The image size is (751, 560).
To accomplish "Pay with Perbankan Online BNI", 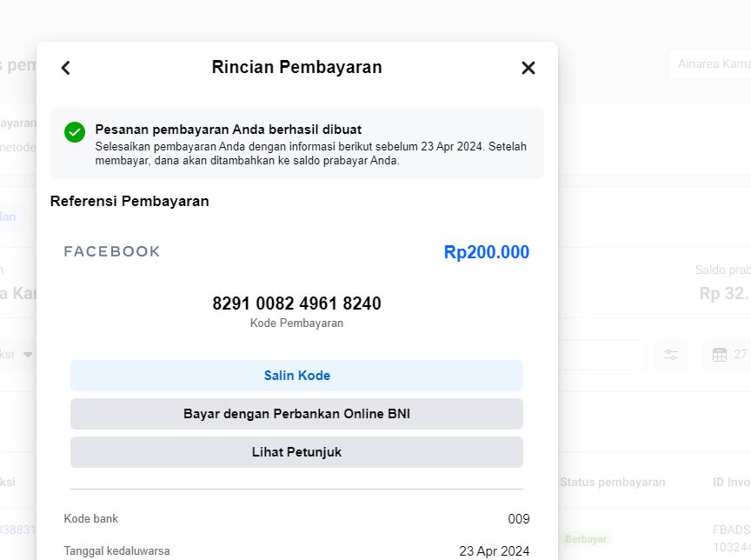I will coord(296,414).
